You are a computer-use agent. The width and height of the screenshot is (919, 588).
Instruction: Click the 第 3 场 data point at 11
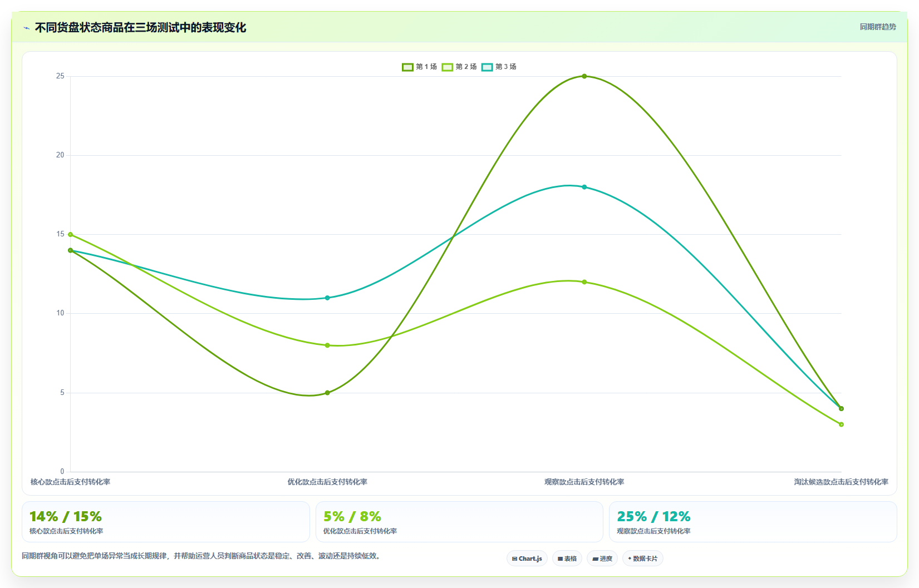pos(327,298)
